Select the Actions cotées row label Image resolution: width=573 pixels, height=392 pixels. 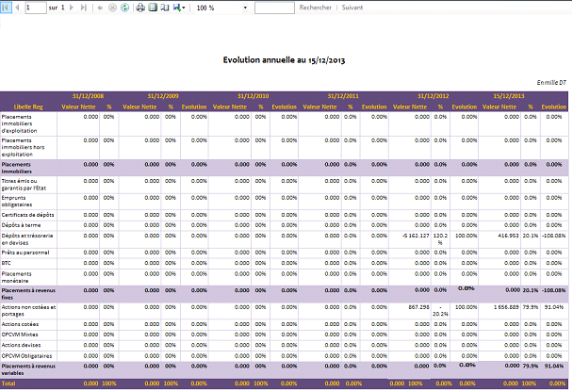[x=20, y=324]
